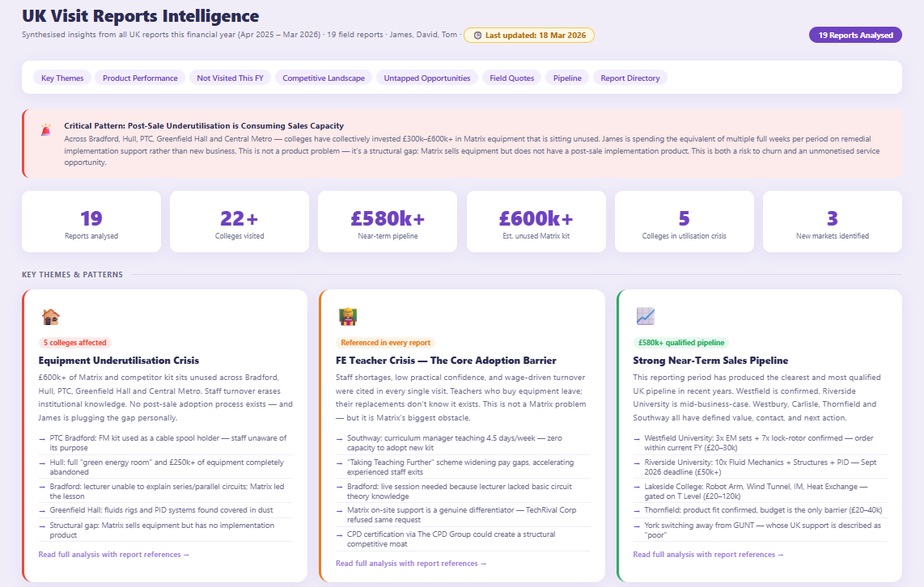
Task: Click the 19 Reports Analysed badge
Action: pyautogui.click(x=855, y=35)
